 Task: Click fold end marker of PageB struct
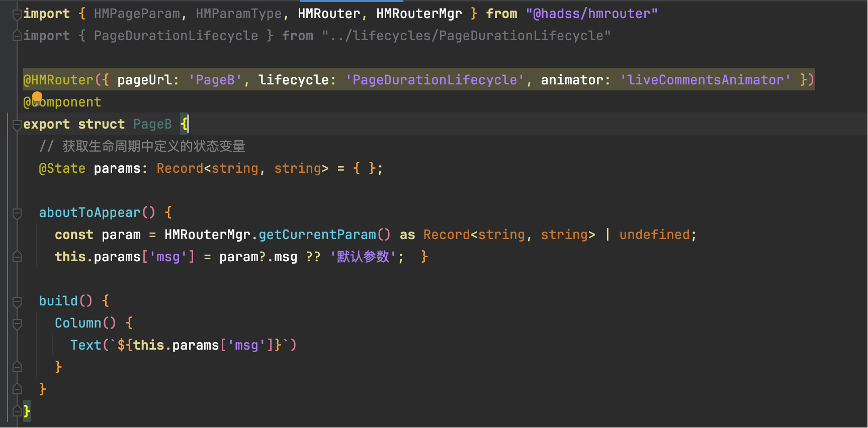[17, 411]
